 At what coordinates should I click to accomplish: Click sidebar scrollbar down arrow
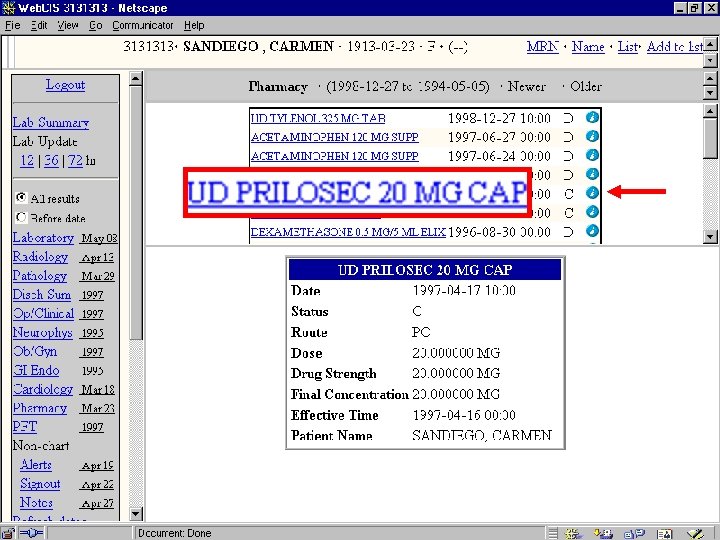[135, 513]
